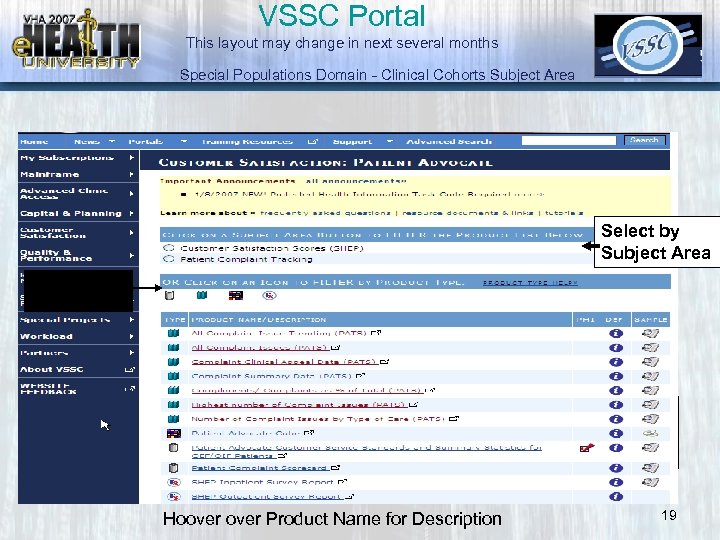View sample for Patient Complaint Scorecard
The image size is (720, 540).
pyautogui.click(x=650, y=468)
